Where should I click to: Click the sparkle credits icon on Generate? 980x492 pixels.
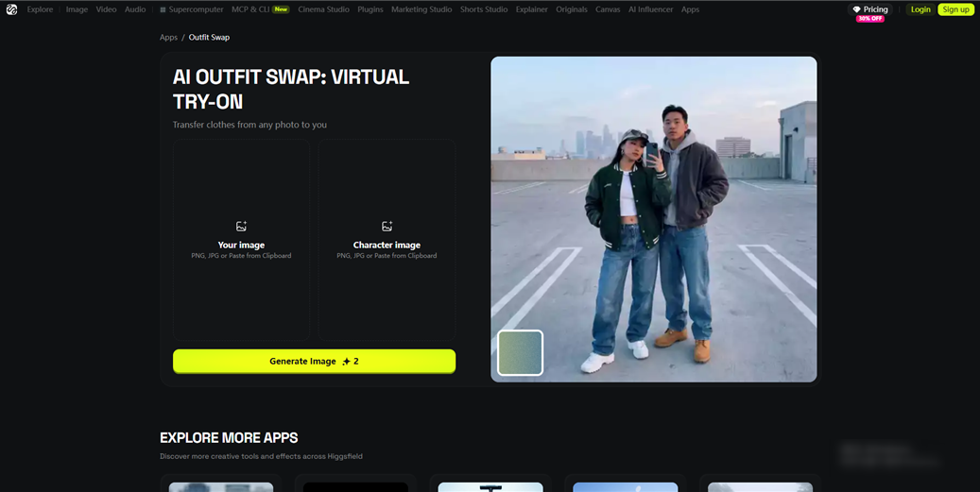tap(346, 362)
